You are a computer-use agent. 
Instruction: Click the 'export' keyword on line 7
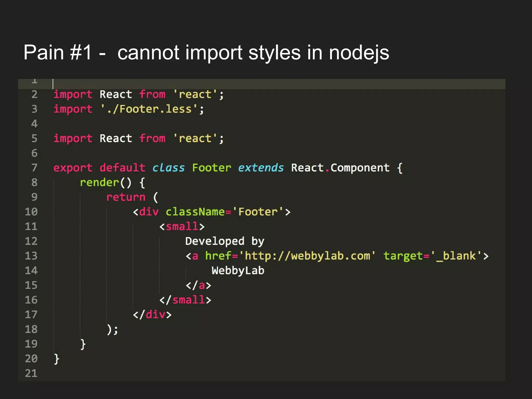73,168
